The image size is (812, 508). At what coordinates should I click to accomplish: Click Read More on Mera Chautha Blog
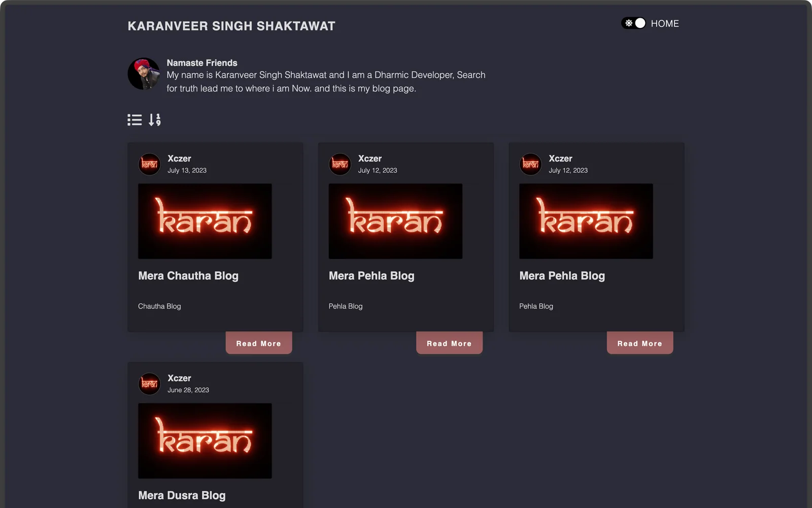(259, 343)
